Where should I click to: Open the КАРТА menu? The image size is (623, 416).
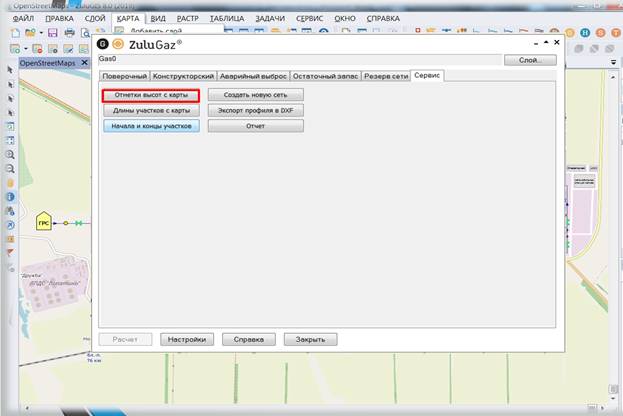pyautogui.click(x=128, y=18)
